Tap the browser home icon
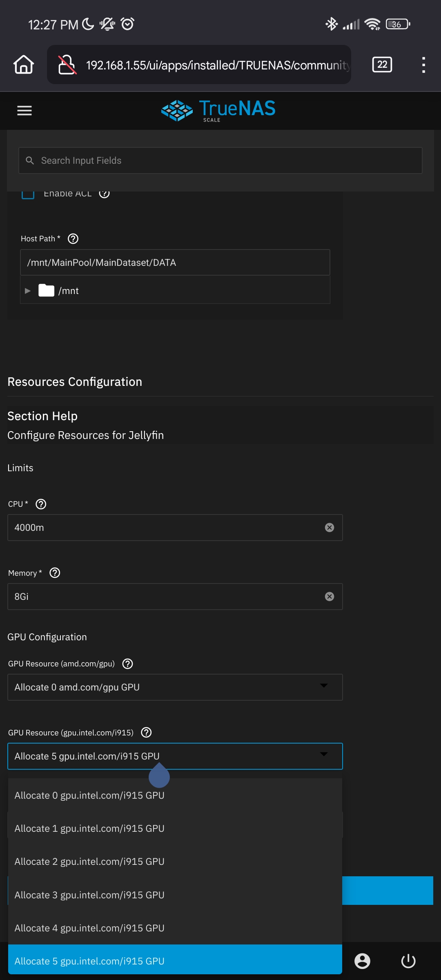The width and height of the screenshot is (441, 980). point(24,65)
